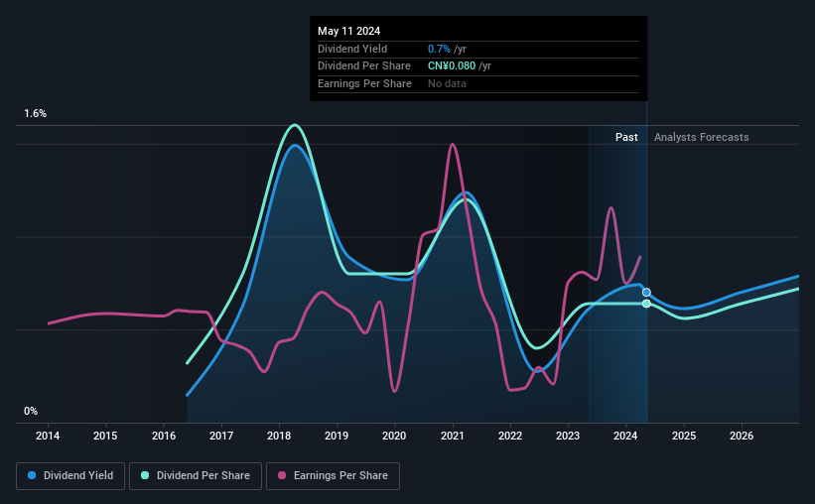Image resolution: width=815 pixels, height=504 pixels.
Task: Select the 2019 x-axis label
Action: click(337, 436)
